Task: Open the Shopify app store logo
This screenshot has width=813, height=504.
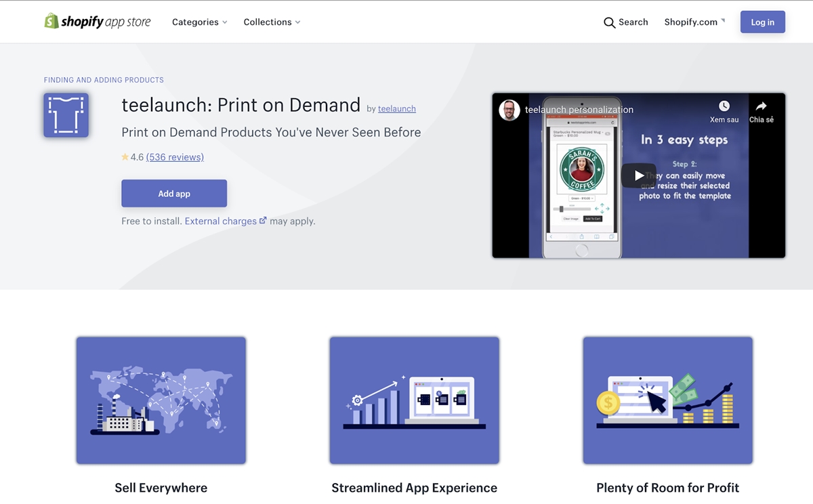Action: [98, 22]
